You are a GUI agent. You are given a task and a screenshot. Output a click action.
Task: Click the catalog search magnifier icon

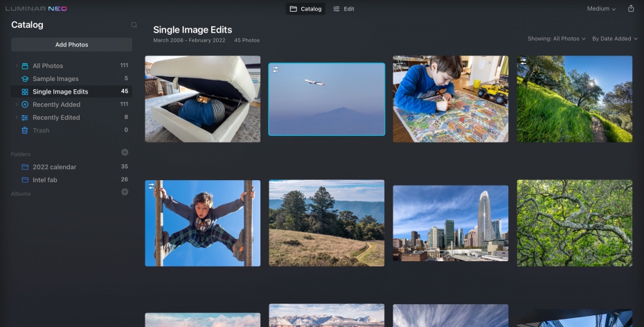coord(134,25)
